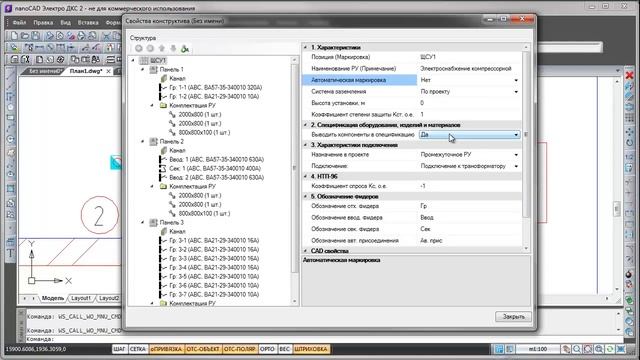Image resolution: width=640 pixels, height=360 pixels.
Task: Collapse Панель 3 tree node
Action: coord(142,222)
